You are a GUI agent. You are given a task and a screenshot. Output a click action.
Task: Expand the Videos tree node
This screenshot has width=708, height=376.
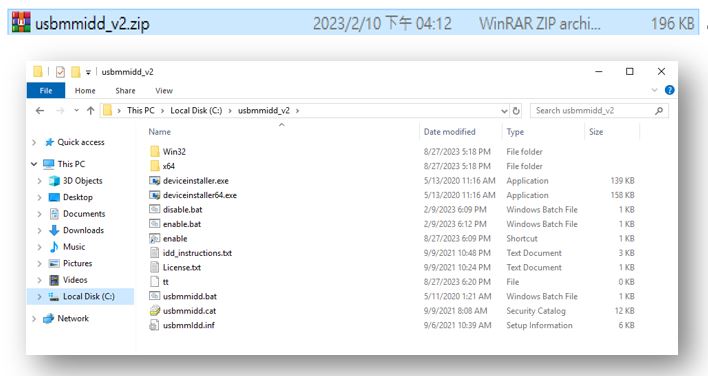[40, 280]
